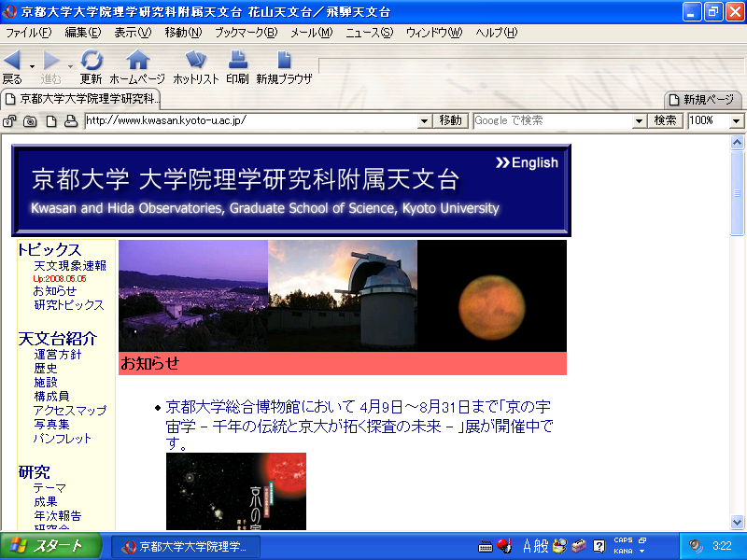
Task: Open the 歴史 link
Action: coord(45,368)
